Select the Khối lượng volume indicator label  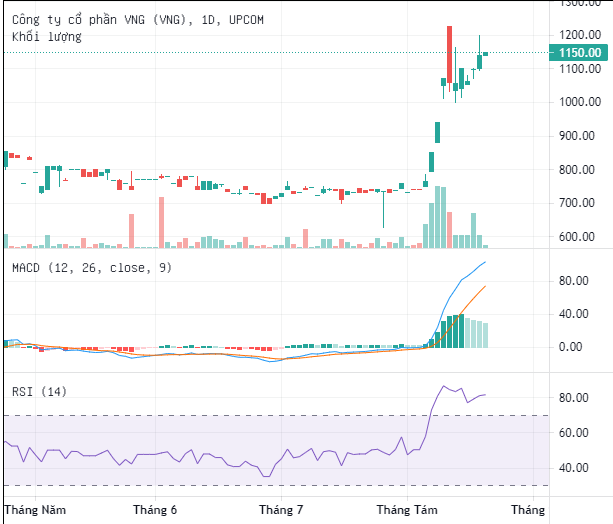coord(47,37)
